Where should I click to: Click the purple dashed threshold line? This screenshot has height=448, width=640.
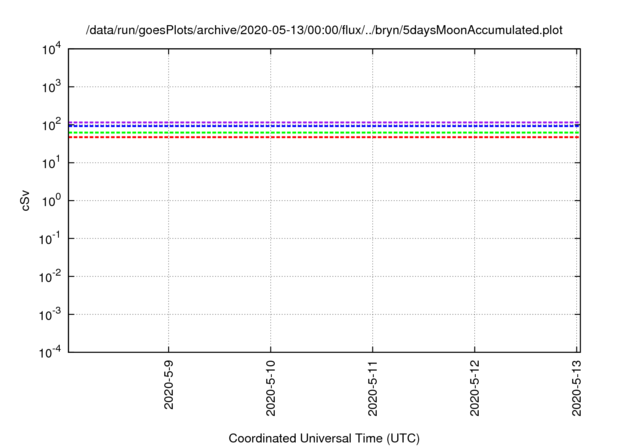tap(324, 122)
